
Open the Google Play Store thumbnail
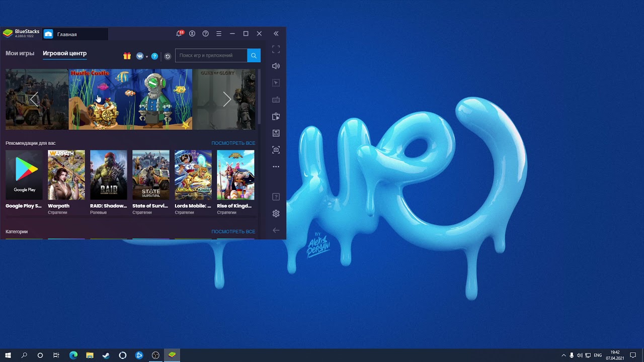24,174
